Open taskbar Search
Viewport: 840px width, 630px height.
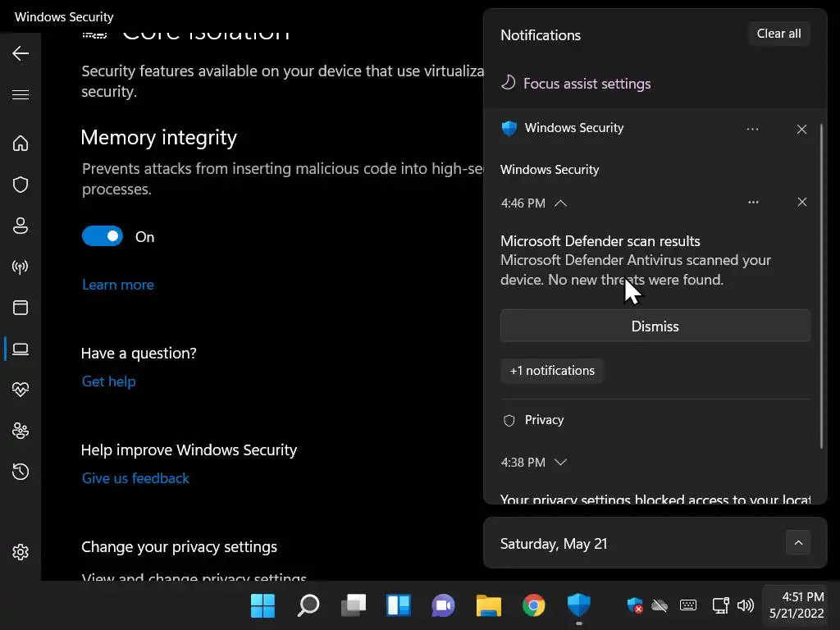(308, 605)
